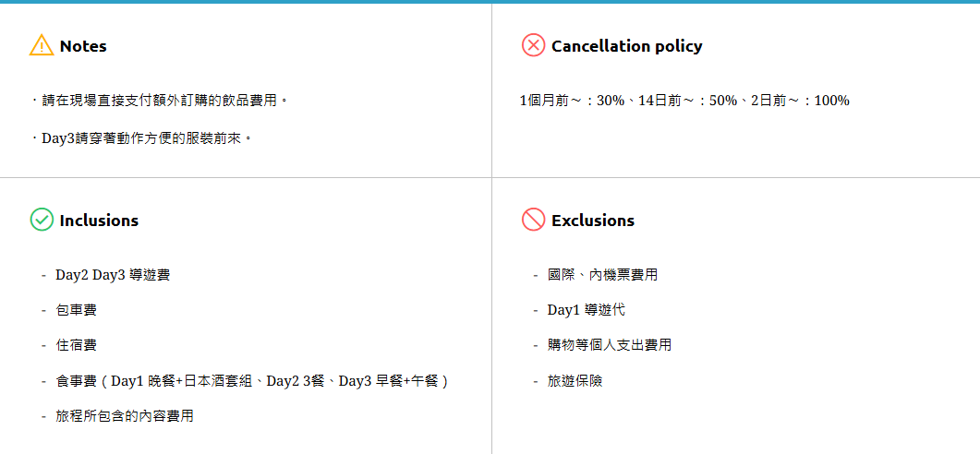Image resolution: width=980 pixels, height=454 pixels.
Task: Click the 食事費 meal details item
Action: click(252, 381)
